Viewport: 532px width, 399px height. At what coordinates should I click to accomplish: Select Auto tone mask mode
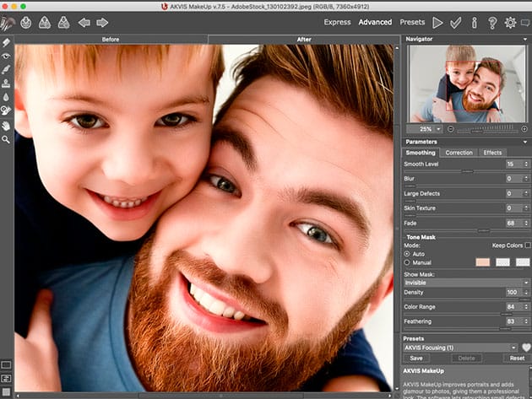(x=408, y=253)
